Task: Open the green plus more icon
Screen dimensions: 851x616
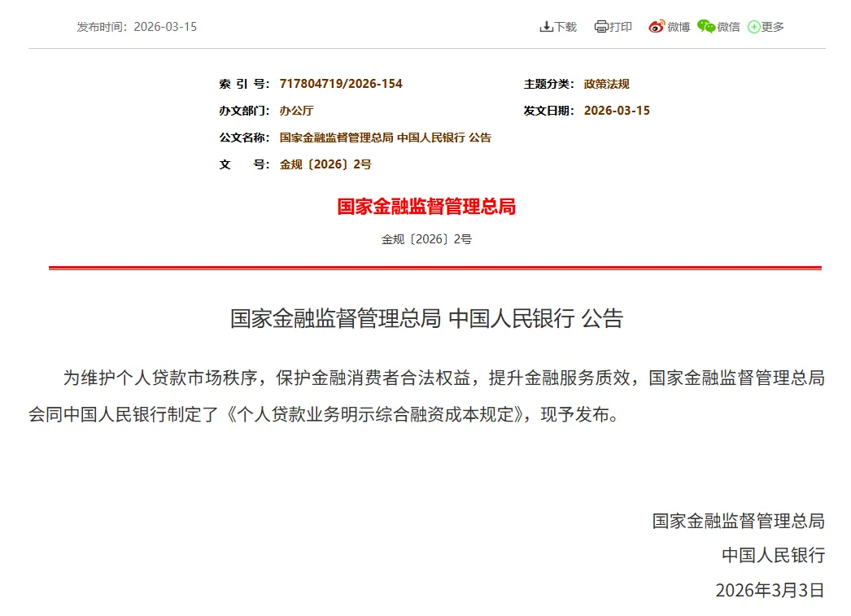Action: point(754,27)
